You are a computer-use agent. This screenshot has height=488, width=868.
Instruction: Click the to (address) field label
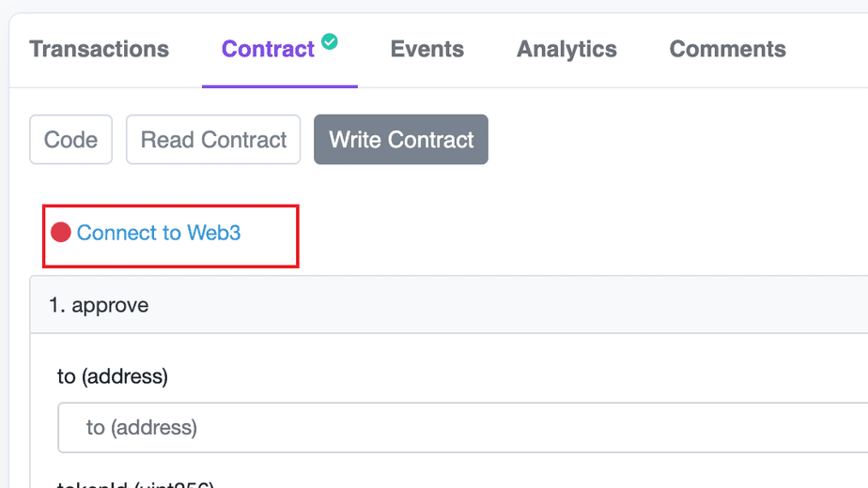coord(113,376)
